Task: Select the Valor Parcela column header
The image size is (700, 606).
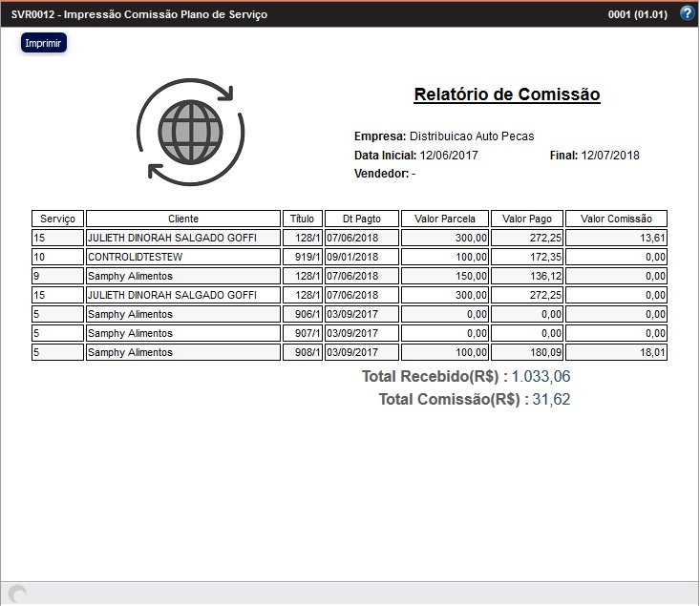Action: [445, 219]
